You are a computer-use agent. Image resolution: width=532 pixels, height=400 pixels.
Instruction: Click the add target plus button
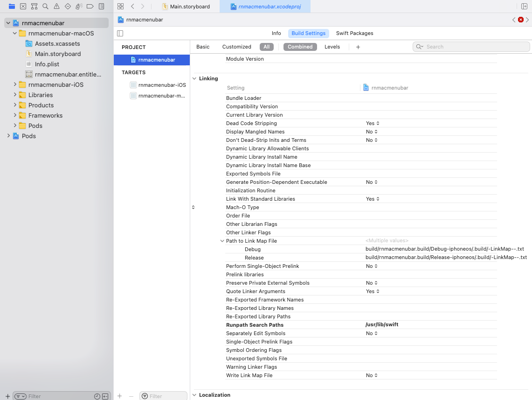click(x=119, y=396)
